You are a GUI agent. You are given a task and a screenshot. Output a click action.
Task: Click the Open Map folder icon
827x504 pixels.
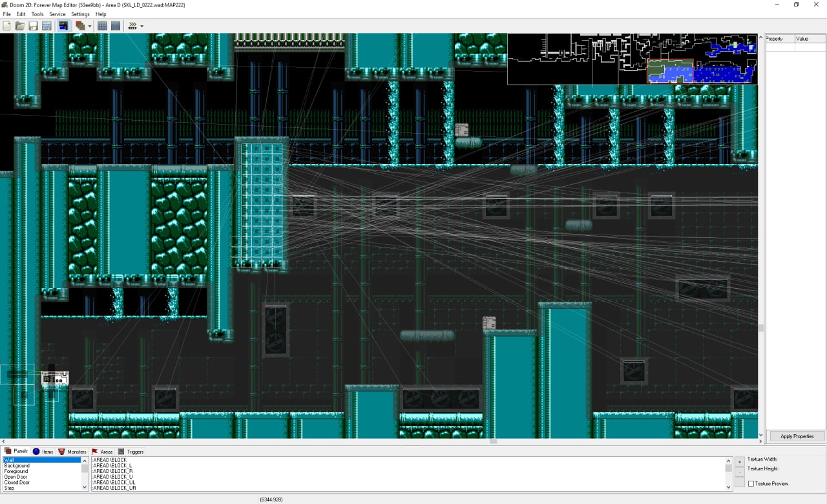[x=20, y=26]
